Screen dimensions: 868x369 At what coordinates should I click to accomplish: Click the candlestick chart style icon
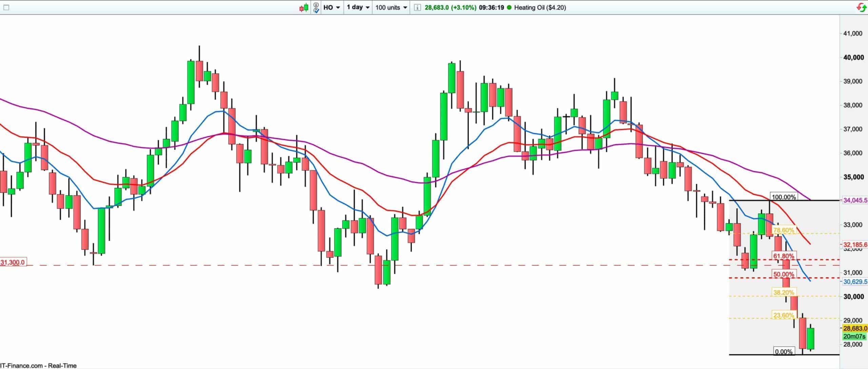coord(304,7)
